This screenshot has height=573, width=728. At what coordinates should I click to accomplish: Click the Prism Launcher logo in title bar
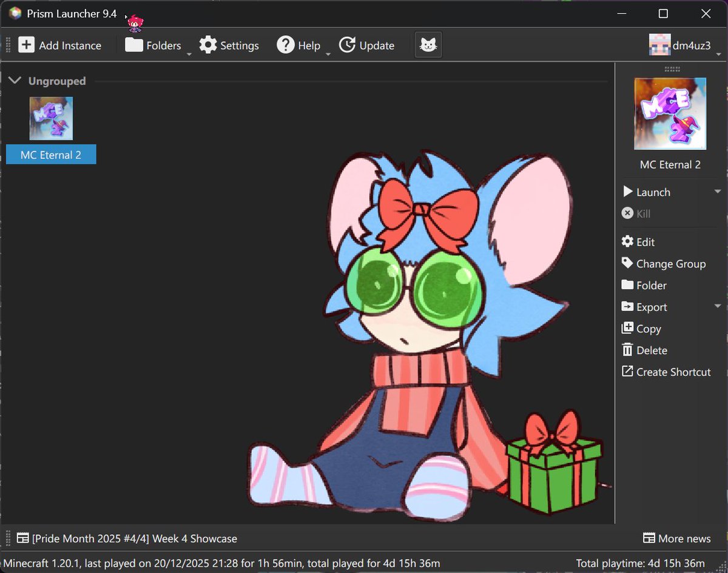coord(15,13)
